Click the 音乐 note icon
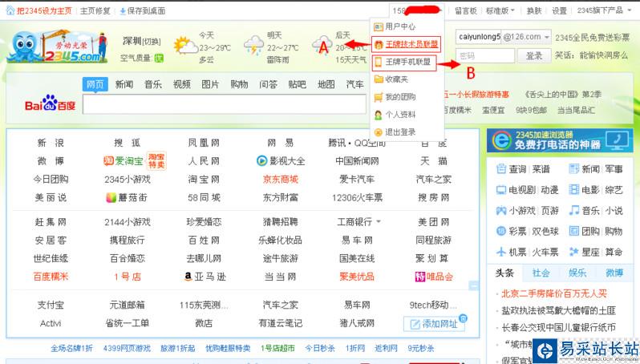Image resolution: width=640 pixels, height=364 pixels. click(x=574, y=210)
